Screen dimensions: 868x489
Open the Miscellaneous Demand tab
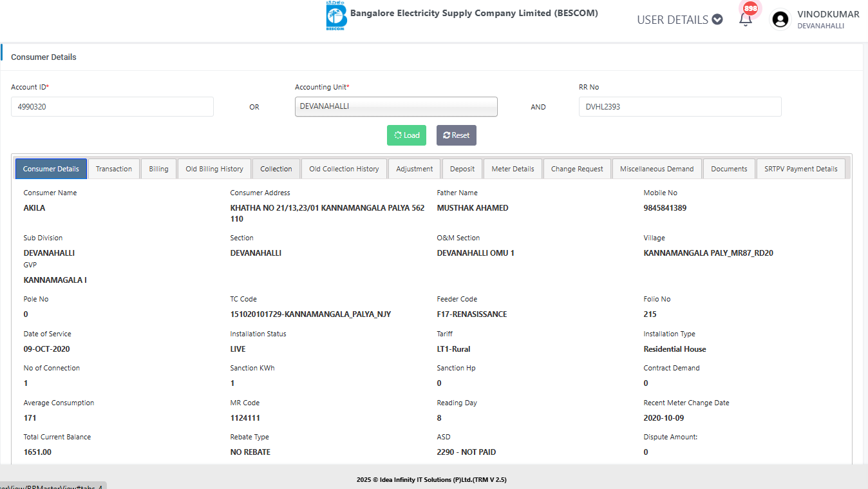(657, 169)
